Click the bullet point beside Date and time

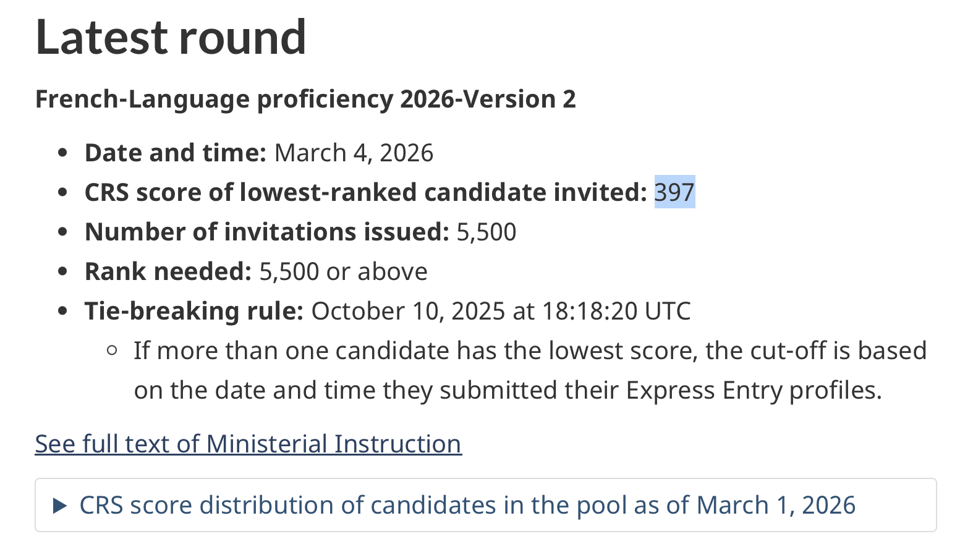[62, 153]
